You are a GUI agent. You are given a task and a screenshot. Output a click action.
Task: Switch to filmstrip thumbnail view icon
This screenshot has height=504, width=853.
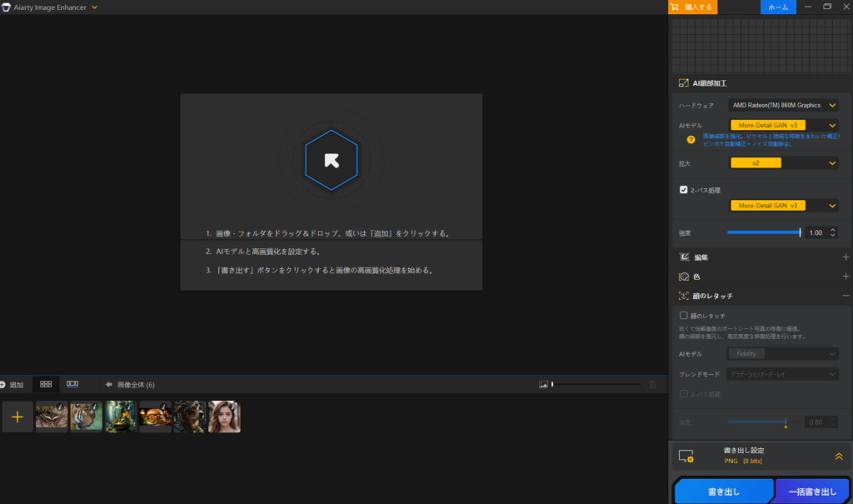[x=72, y=384]
